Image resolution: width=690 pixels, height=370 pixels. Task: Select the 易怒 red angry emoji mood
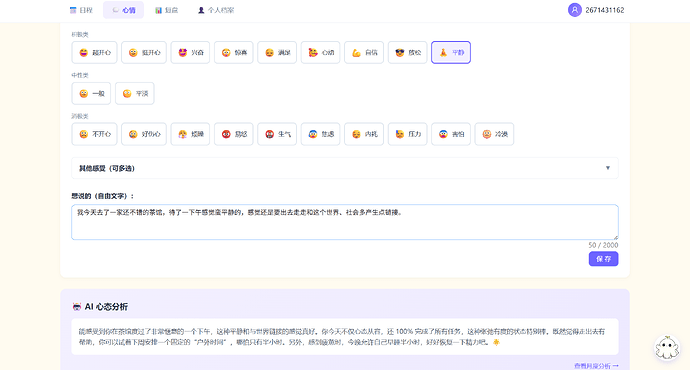click(x=234, y=134)
